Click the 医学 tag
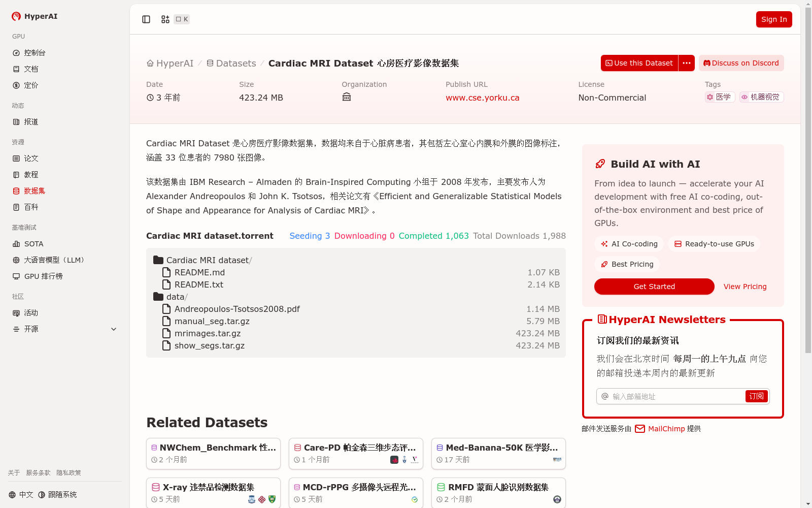This screenshot has width=812, height=508. (x=720, y=97)
